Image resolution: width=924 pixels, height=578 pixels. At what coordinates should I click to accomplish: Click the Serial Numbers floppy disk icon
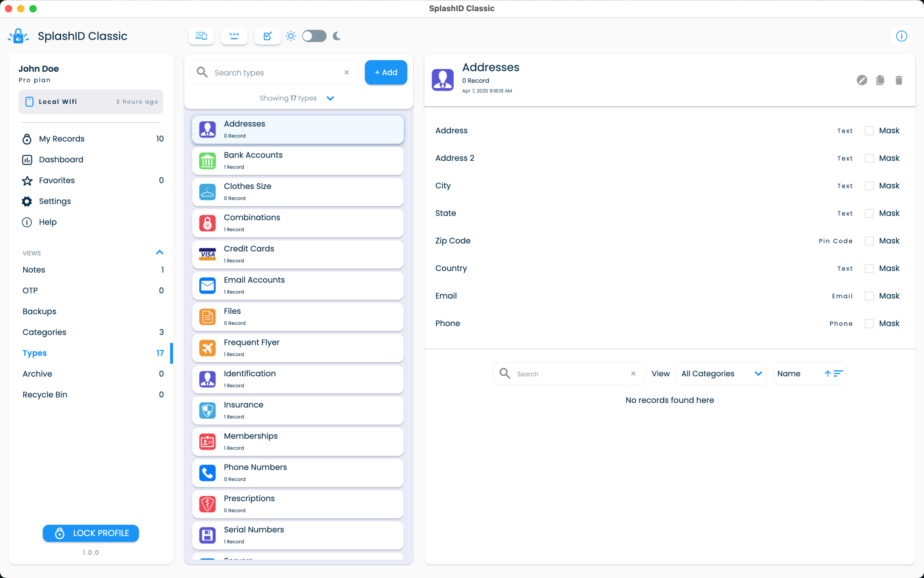(207, 536)
